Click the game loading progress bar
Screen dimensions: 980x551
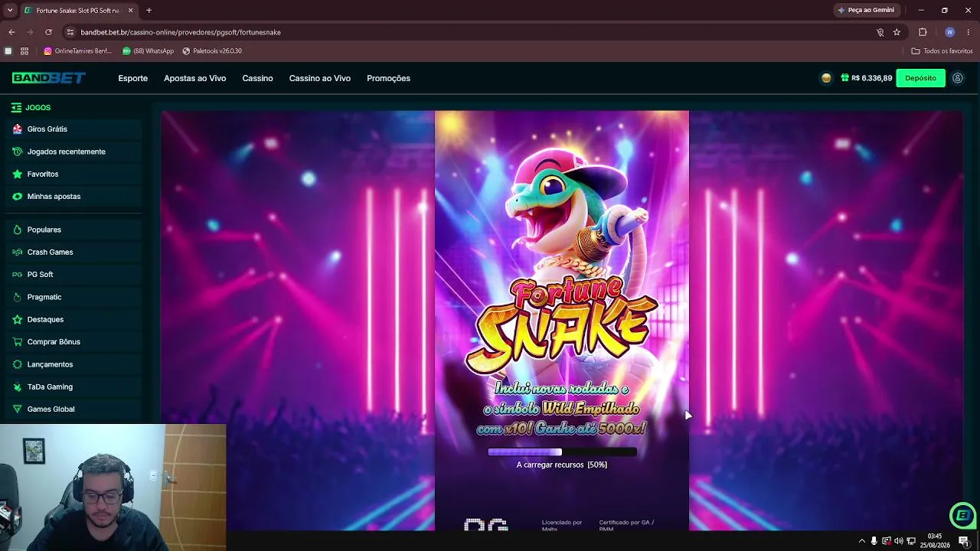click(x=561, y=452)
